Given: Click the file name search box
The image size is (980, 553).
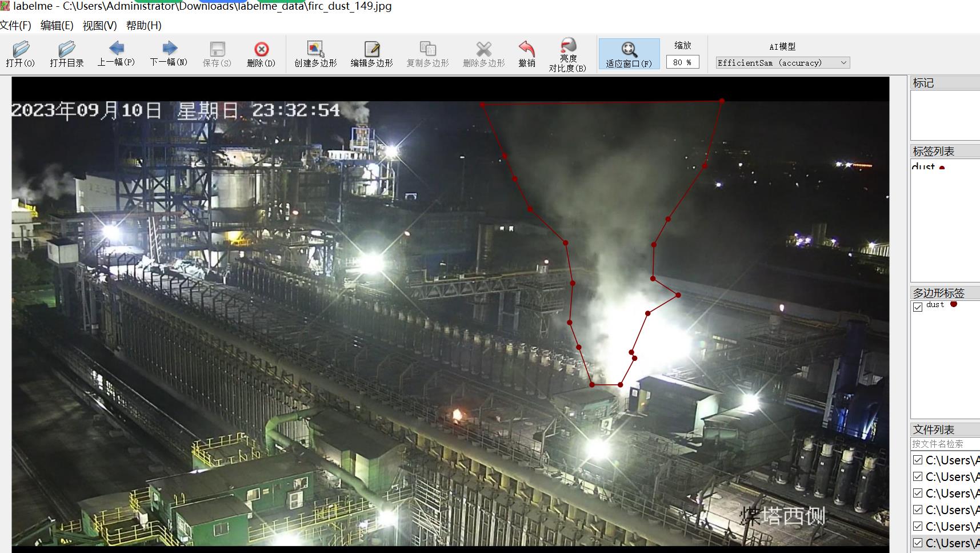Looking at the screenshot, I should click(945, 444).
